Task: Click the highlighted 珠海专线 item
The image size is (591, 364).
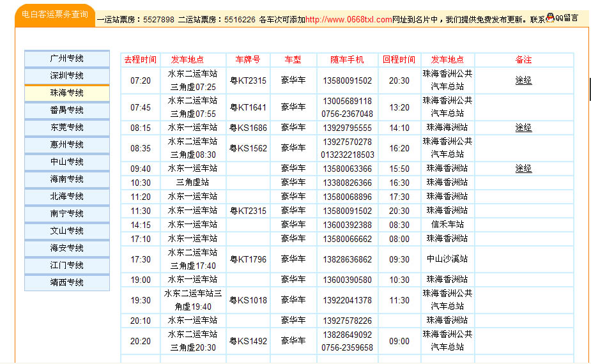Action: click(67, 93)
